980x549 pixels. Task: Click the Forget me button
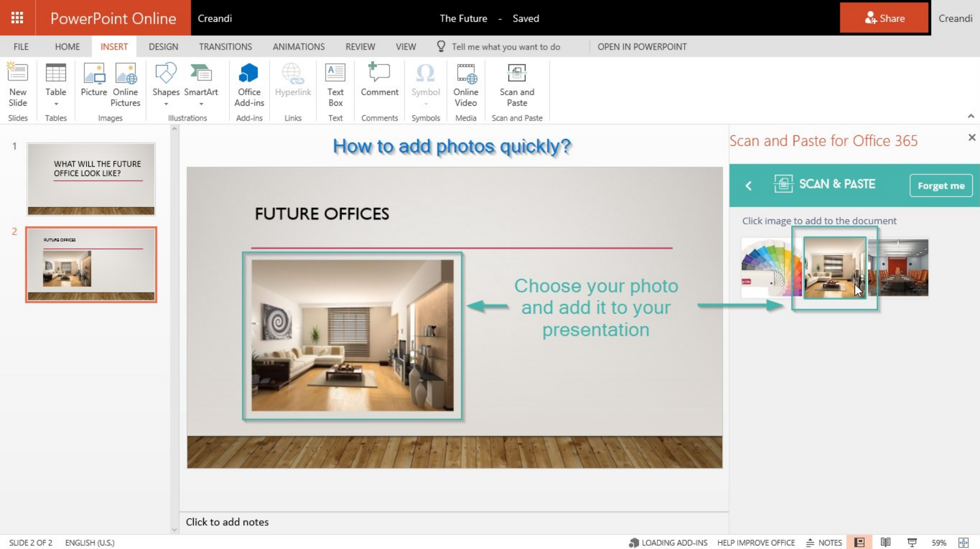coord(941,186)
